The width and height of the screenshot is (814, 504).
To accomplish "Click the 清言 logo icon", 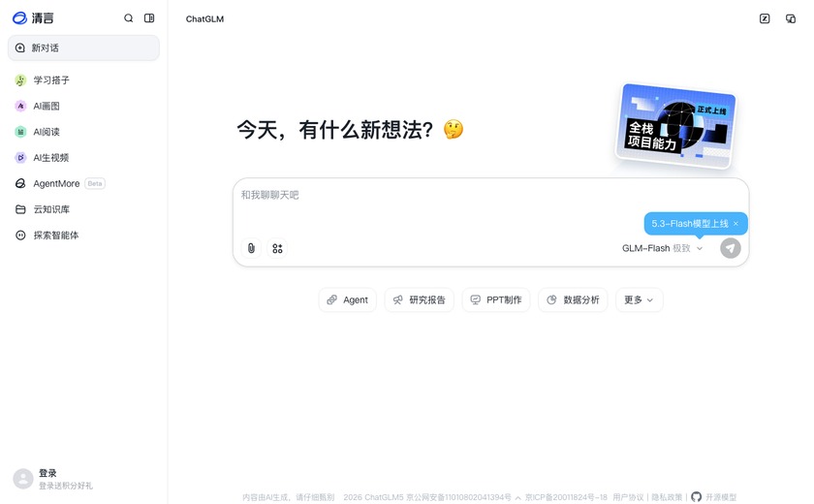I will [x=19, y=18].
